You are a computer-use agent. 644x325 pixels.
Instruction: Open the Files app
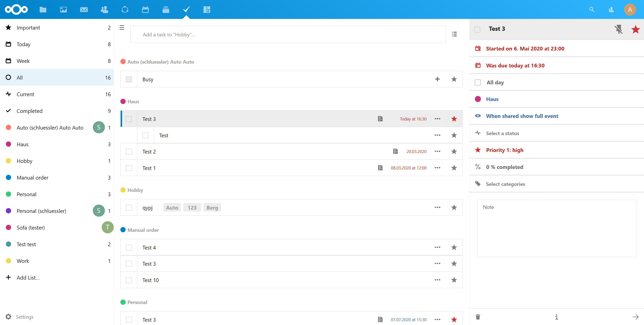click(43, 9)
